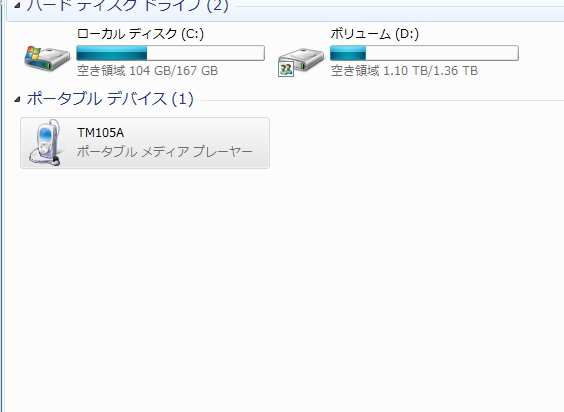Select the TM105A portable media player icon
This screenshot has width=564, height=412.
(x=45, y=142)
